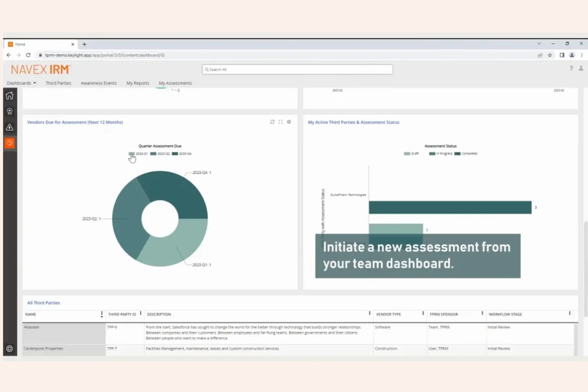This screenshot has width=588, height=392.
Task: Open the THIRD PARTY ID column options menu
Action: [x=141, y=314]
